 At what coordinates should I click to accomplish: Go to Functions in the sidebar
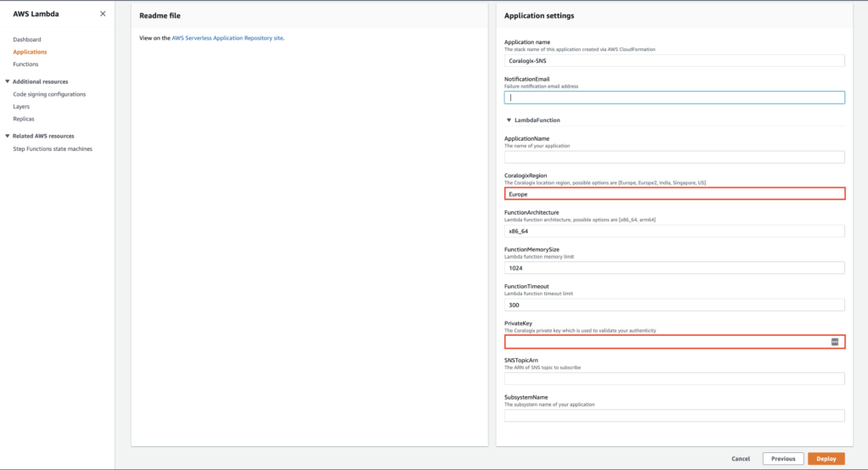point(25,64)
